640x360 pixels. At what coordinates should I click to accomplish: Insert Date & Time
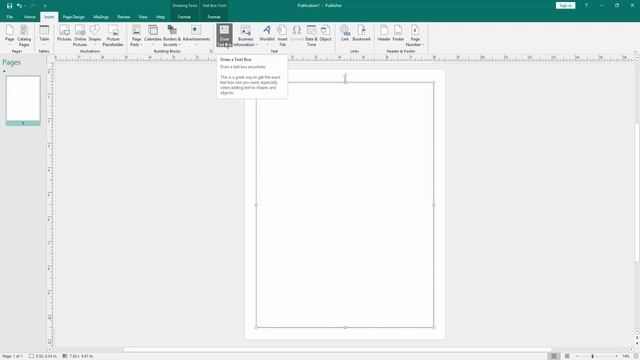click(x=311, y=36)
